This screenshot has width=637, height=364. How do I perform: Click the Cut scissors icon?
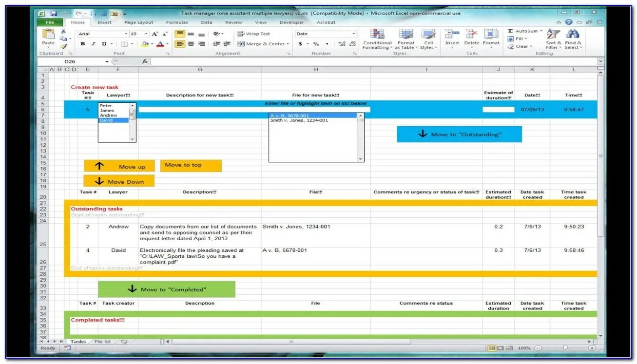(x=63, y=31)
